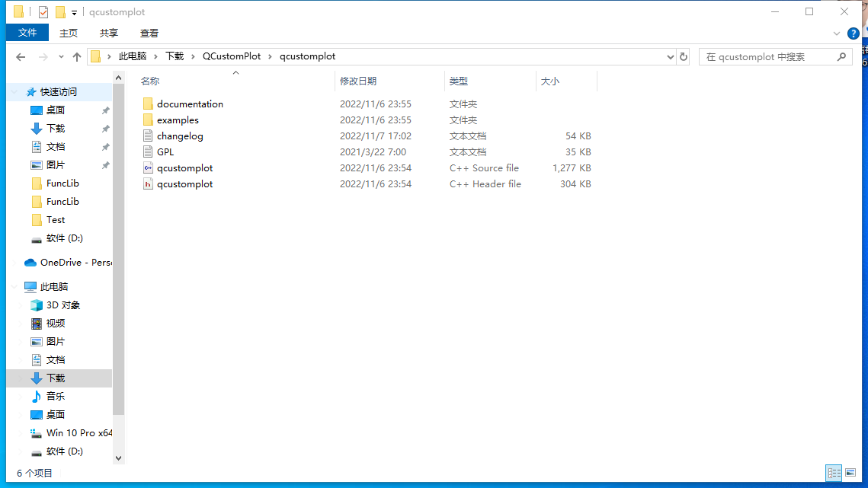Open the Customize Quick Access Toolbar dropdown

(74, 12)
